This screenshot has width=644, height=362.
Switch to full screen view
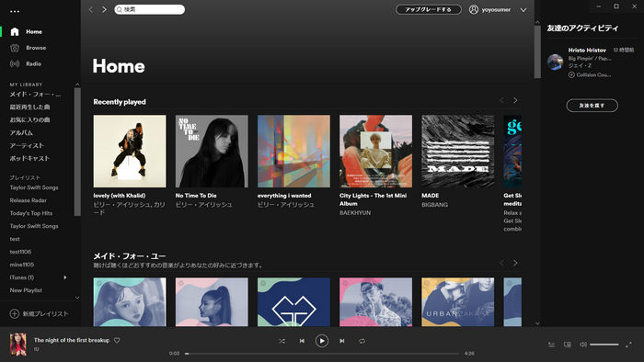(628, 345)
